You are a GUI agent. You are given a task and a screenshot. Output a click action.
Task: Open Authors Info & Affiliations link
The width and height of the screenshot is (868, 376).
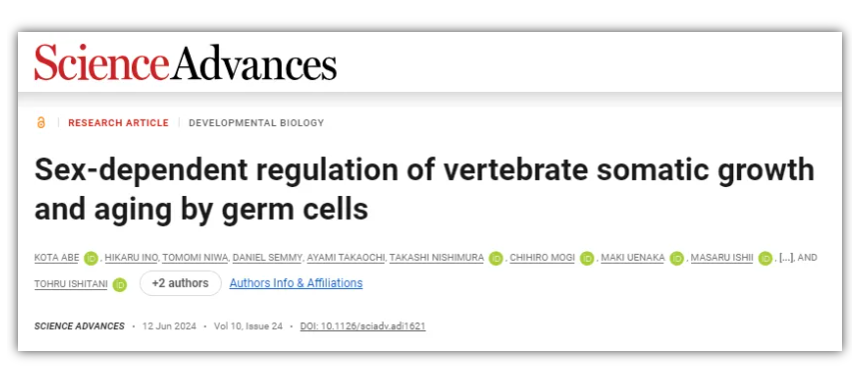point(297,283)
